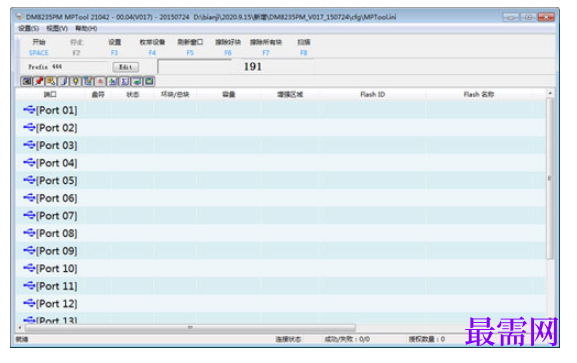
Task: Click the empty box left of 191
Action: point(195,67)
